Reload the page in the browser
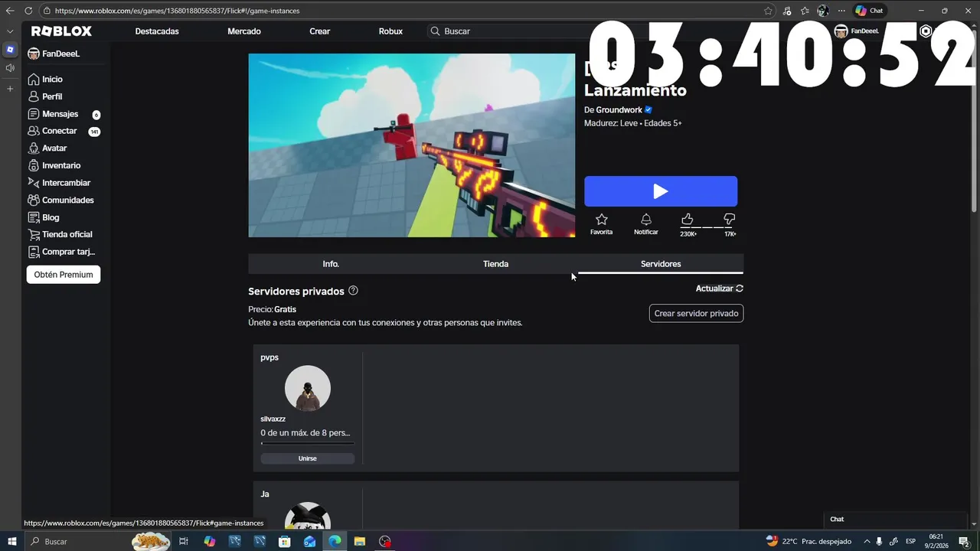The height and width of the screenshot is (551, 980). coord(28,11)
